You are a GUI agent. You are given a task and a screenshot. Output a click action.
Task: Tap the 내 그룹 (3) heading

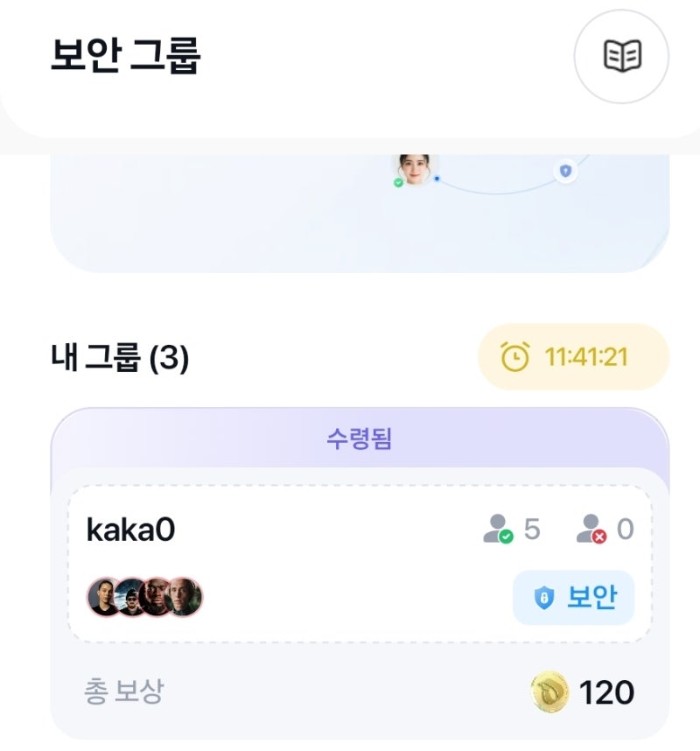pyautogui.click(x=120, y=358)
